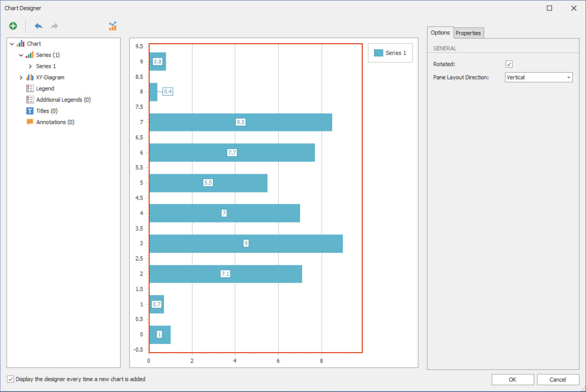Uncheck the Rotated checkbox
Viewport: 586px width, 392px height.
point(509,64)
